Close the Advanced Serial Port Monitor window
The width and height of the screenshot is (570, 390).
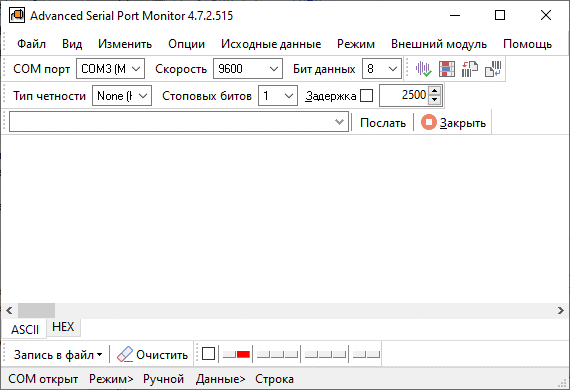click(x=546, y=15)
